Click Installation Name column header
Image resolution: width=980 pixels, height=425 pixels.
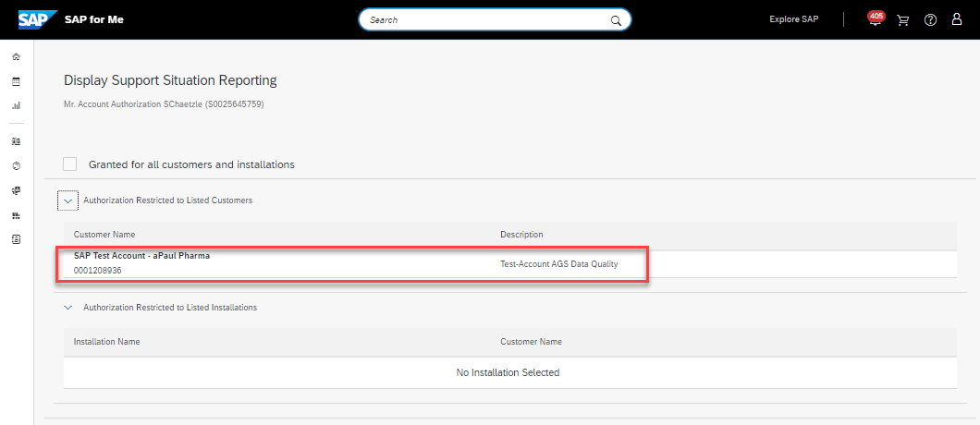click(106, 342)
